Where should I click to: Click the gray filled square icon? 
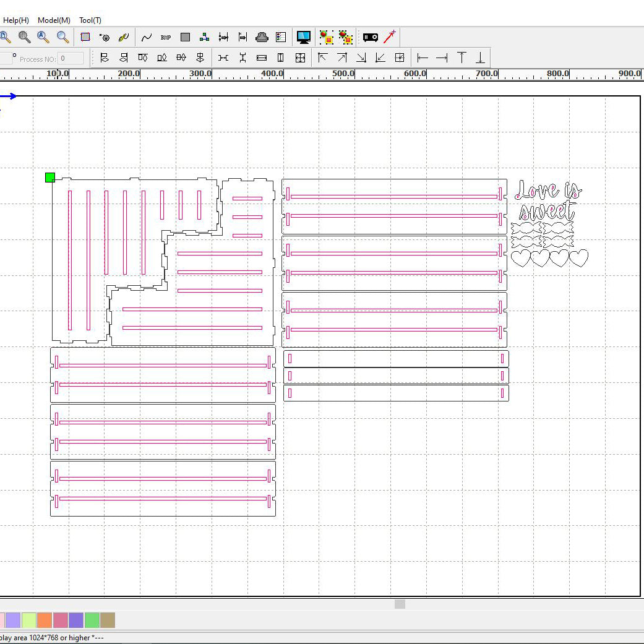185,37
